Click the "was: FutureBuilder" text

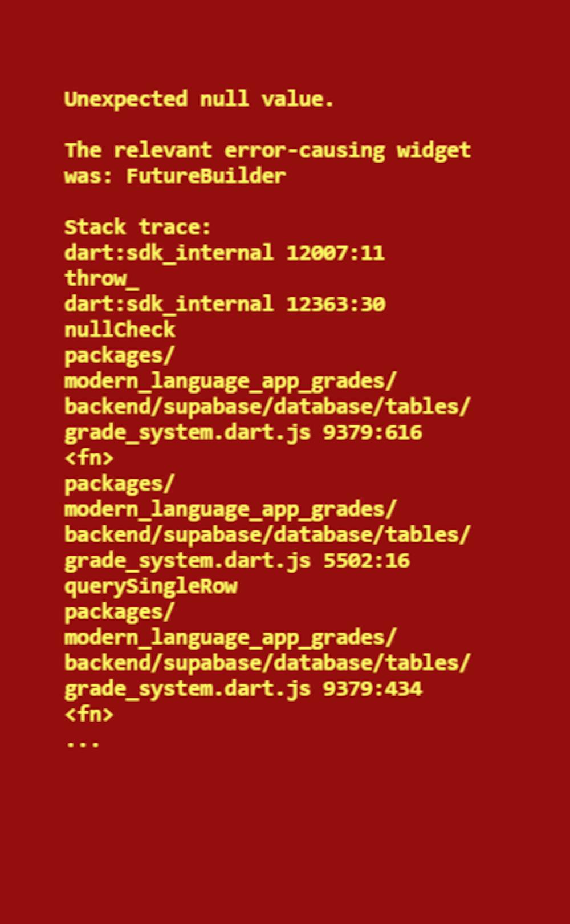click(x=175, y=176)
